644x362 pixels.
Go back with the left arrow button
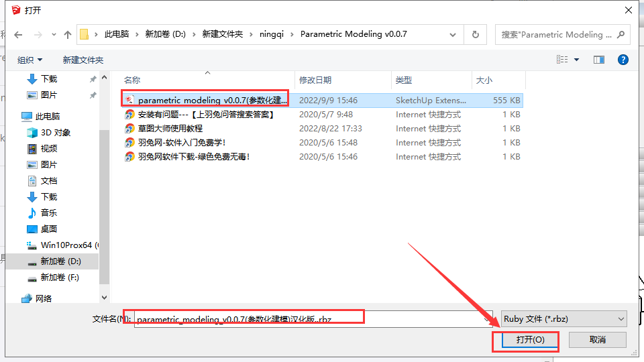point(18,35)
